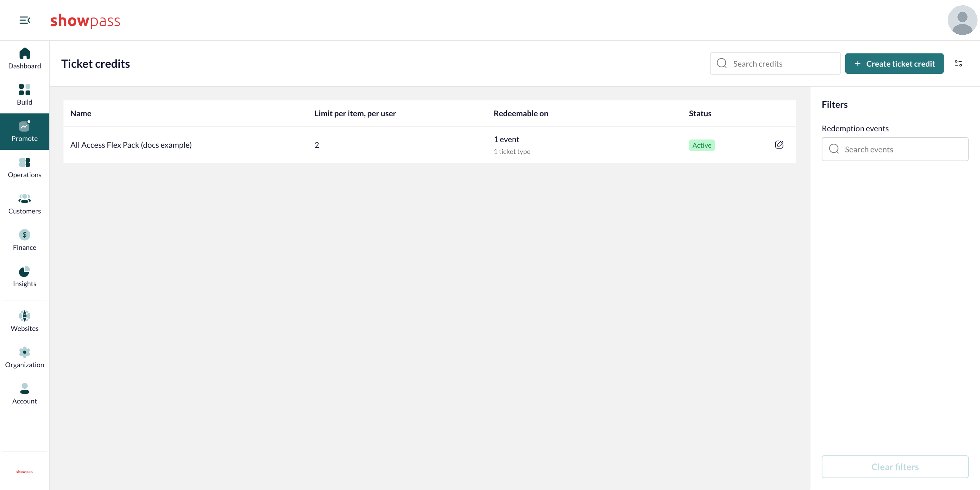Click the Create ticket credit button

tap(894, 63)
